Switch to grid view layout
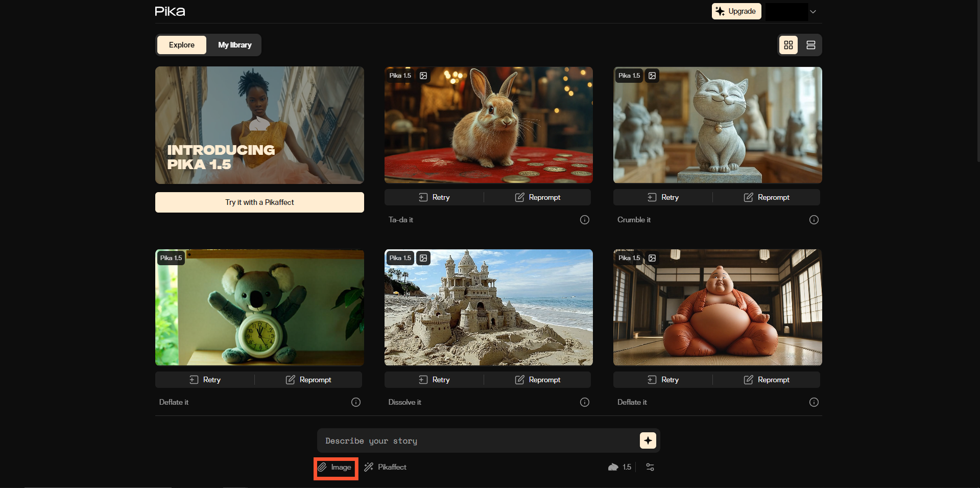Image resolution: width=980 pixels, height=488 pixels. coord(788,45)
